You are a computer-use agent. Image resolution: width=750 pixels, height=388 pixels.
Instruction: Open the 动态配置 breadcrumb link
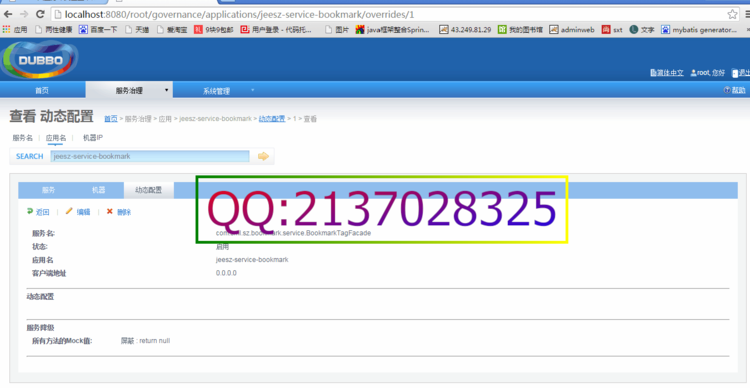coord(272,119)
